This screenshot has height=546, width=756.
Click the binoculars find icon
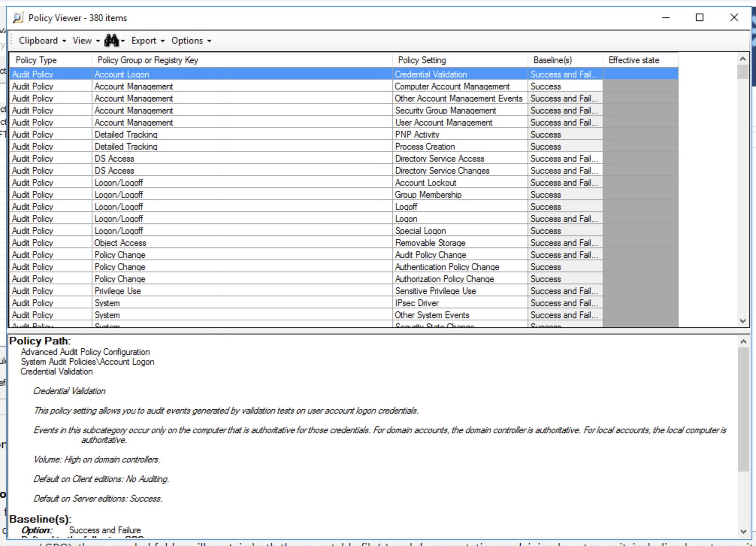pyautogui.click(x=111, y=40)
